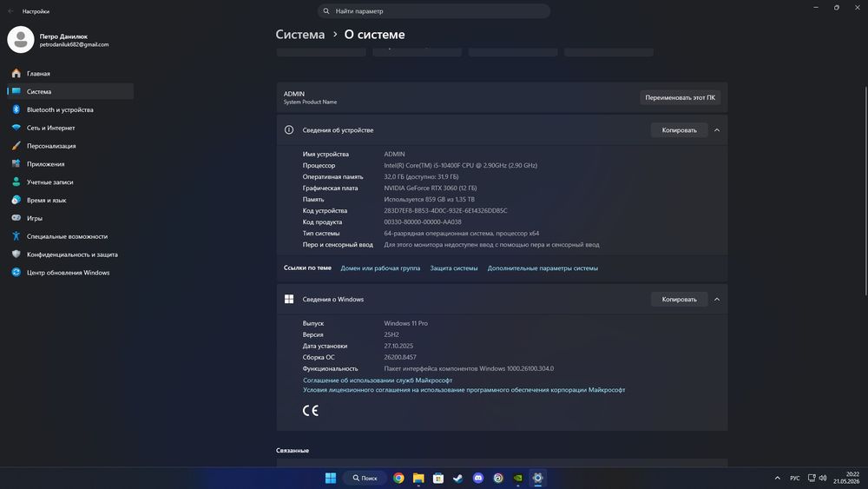Open Игры settings
Screen dimensions: 868x489
tap(70, 218)
